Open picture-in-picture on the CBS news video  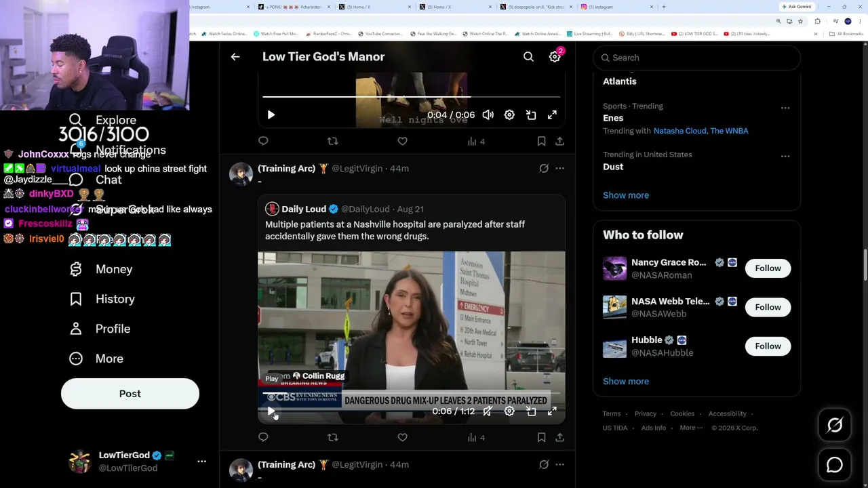click(x=531, y=411)
